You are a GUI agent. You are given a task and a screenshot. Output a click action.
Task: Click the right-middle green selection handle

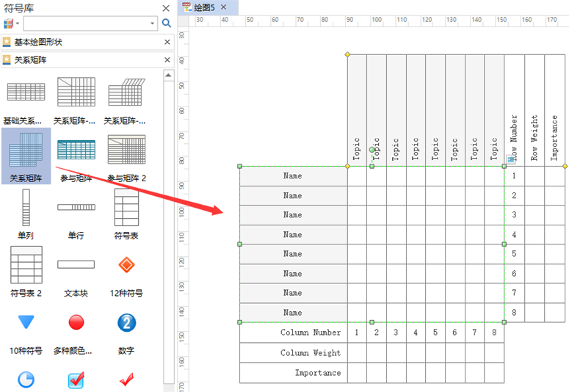[504, 244]
